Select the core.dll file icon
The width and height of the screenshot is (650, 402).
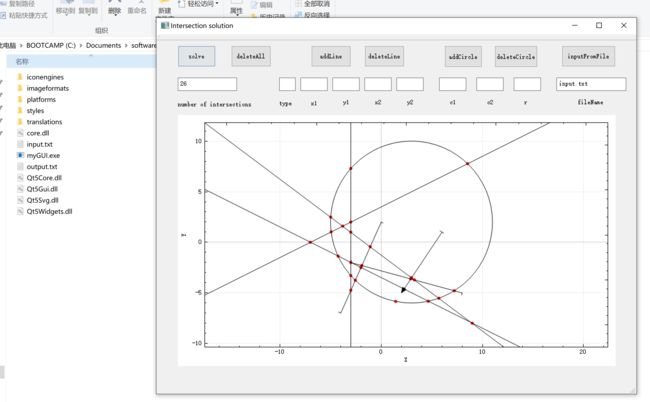pos(20,133)
